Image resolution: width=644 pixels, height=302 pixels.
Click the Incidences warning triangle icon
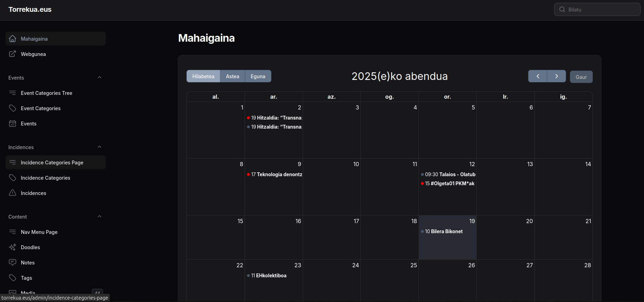(13, 193)
